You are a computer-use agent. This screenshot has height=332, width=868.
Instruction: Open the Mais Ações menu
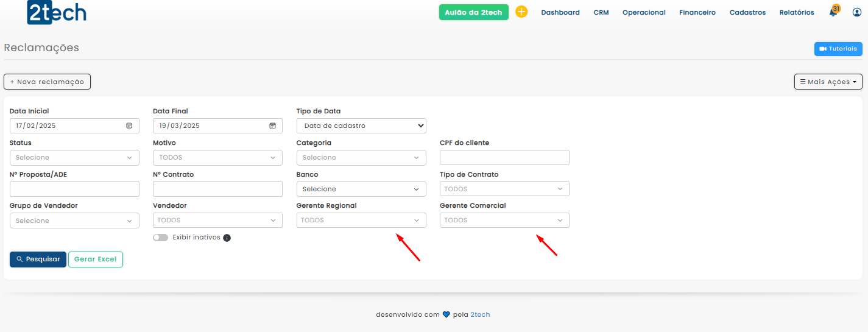click(828, 82)
